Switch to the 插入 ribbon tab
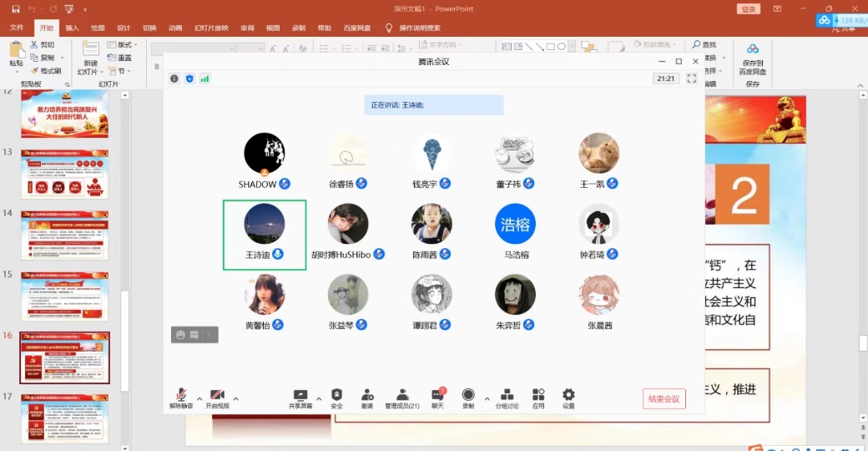The width and height of the screenshot is (868, 451). coord(72,28)
